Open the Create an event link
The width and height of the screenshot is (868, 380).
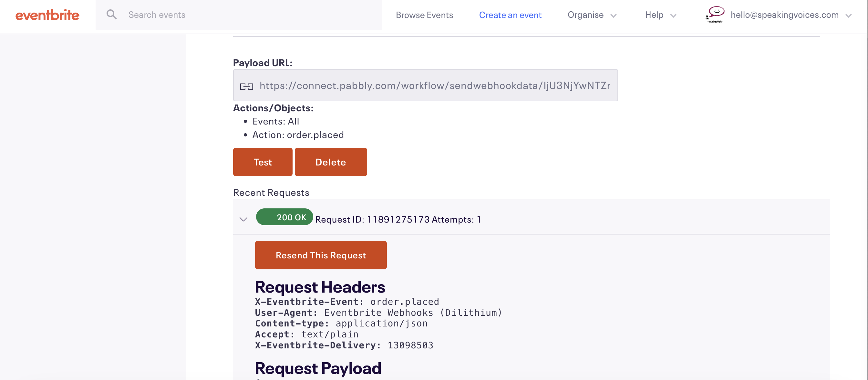tap(510, 15)
